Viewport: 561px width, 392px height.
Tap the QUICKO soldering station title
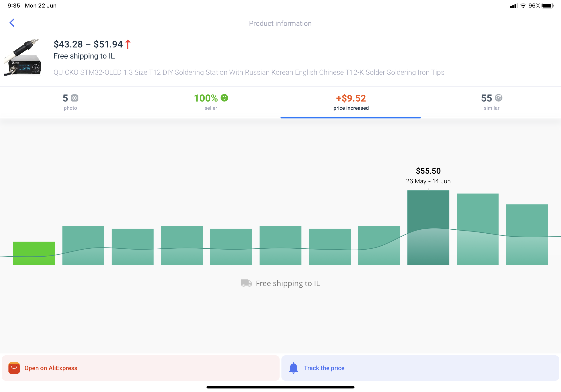coord(249,72)
